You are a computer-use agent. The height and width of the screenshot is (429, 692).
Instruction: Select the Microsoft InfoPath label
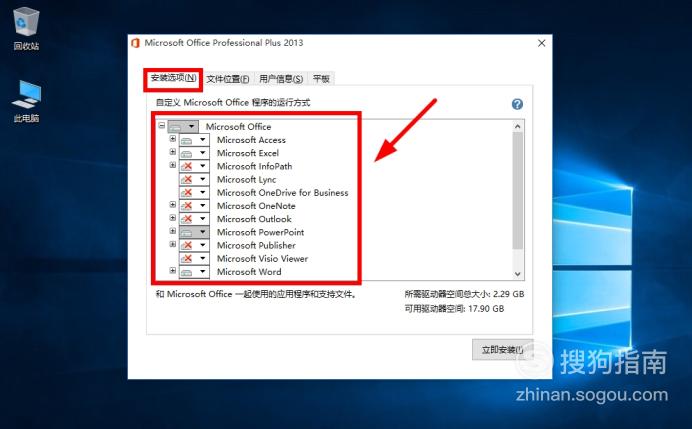pos(254,166)
